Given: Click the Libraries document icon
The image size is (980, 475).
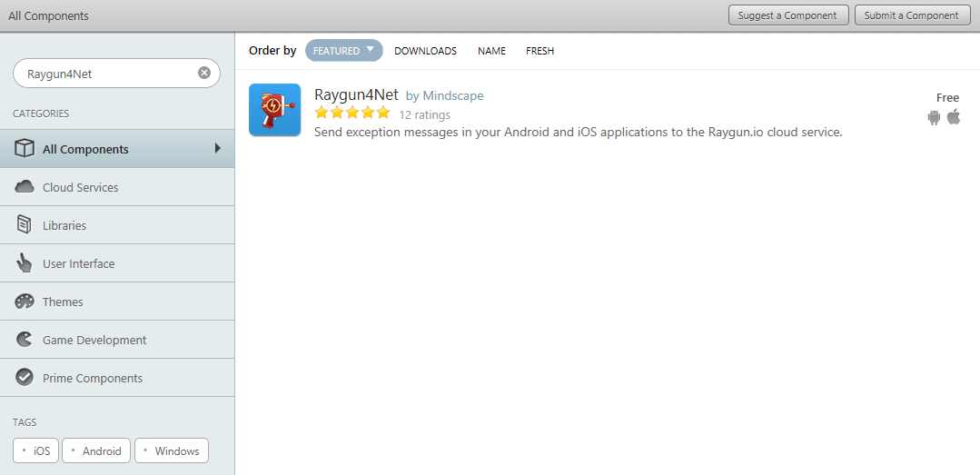Looking at the screenshot, I should (24, 225).
